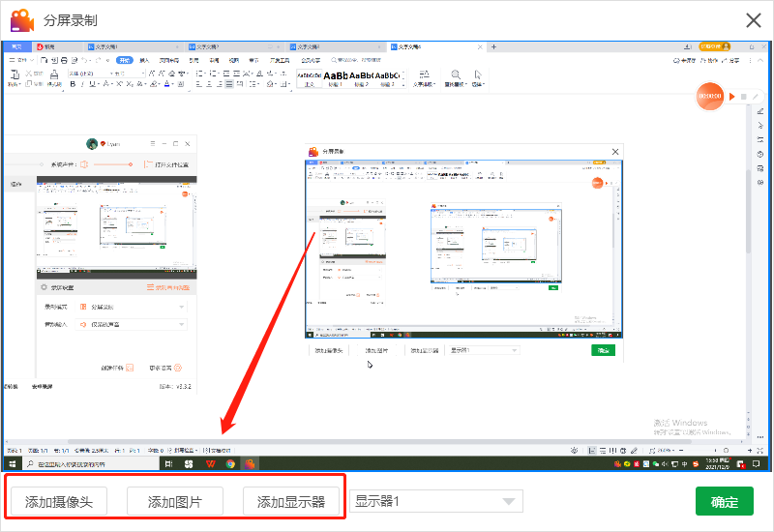Open the 显示器1 display dropdown
774x532 pixels.
436,501
